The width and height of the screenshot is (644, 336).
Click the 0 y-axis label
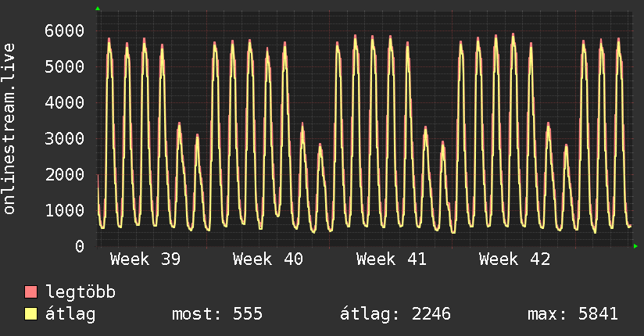pos(80,246)
